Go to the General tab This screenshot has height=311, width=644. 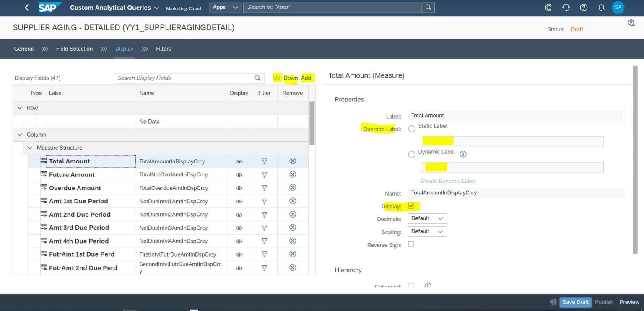[x=23, y=49]
